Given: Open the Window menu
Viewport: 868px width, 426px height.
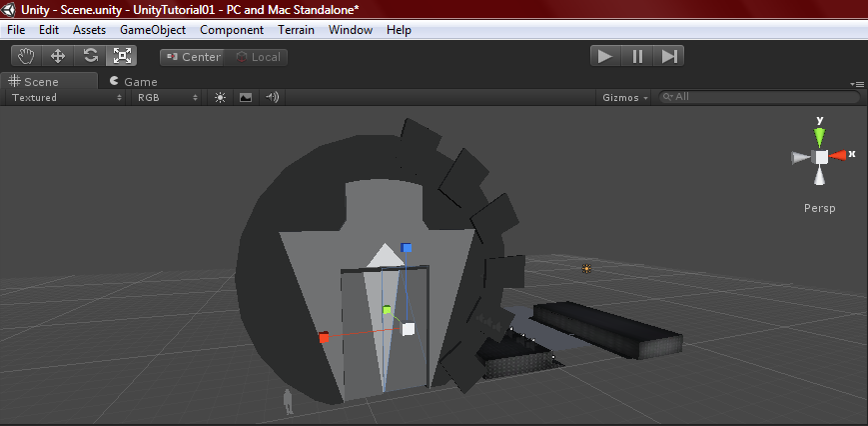Looking at the screenshot, I should click(351, 30).
